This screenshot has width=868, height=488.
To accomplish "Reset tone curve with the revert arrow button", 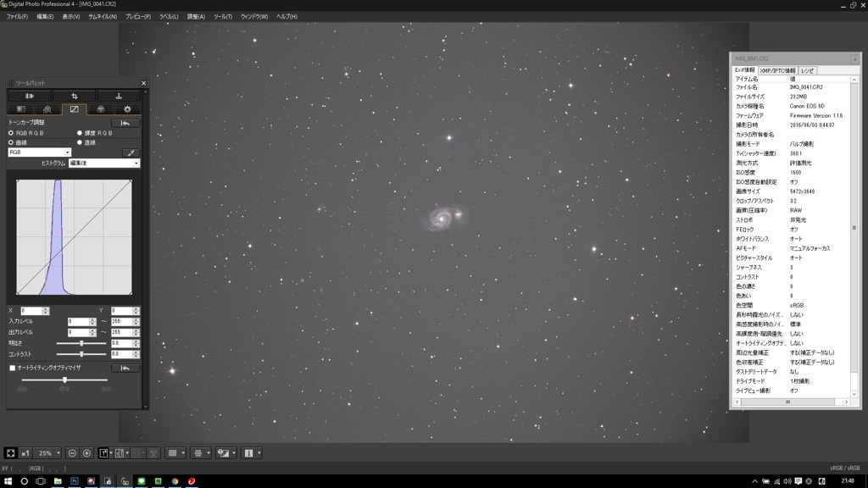I will point(125,123).
